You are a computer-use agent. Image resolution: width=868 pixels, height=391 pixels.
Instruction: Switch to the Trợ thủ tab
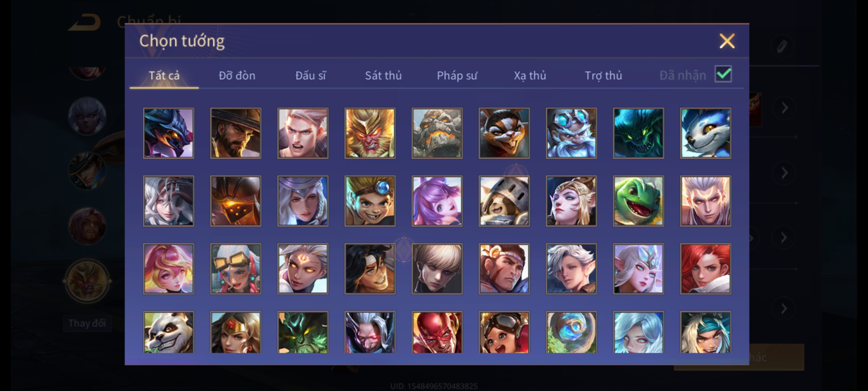coord(603,75)
